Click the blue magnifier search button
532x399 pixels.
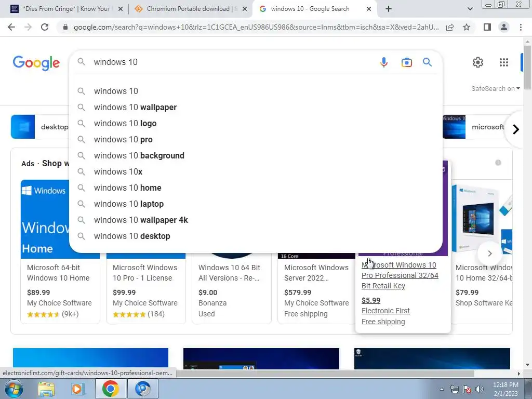(427, 62)
